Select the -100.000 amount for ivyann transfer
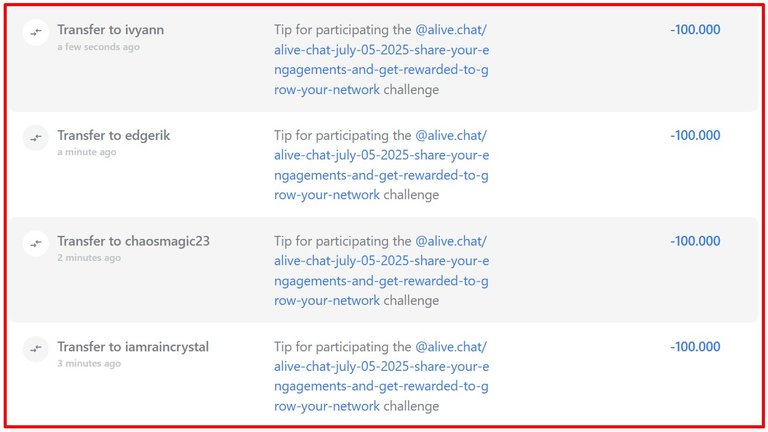 click(x=695, y=29)
